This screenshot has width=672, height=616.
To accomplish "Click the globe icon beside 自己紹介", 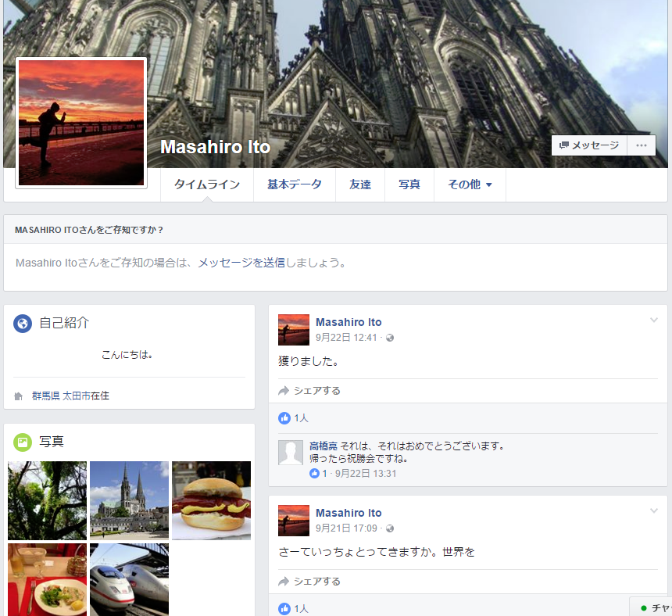I will (x=23, y=323).
